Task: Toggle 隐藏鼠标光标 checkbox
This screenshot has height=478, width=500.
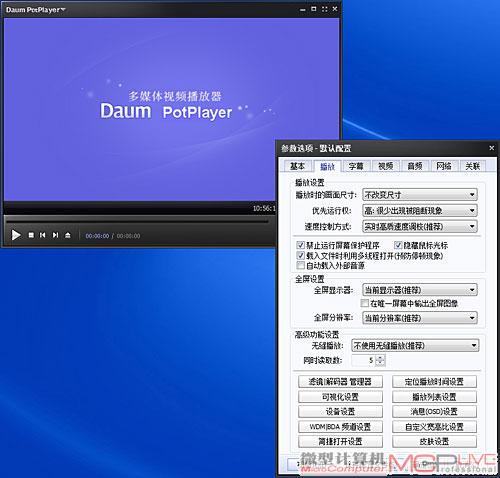Action: tap(398, 246)
